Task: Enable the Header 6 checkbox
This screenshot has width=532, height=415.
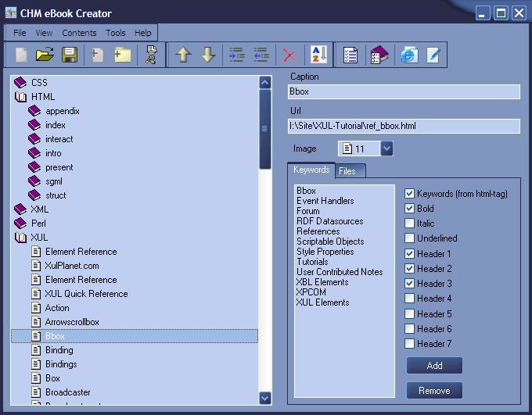Action: 409,328
